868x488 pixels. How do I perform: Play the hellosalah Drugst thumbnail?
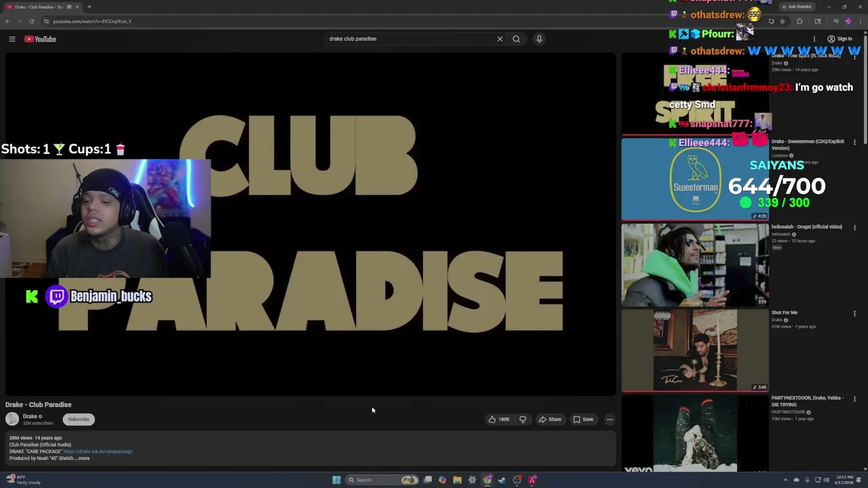(x=695, y=265)
